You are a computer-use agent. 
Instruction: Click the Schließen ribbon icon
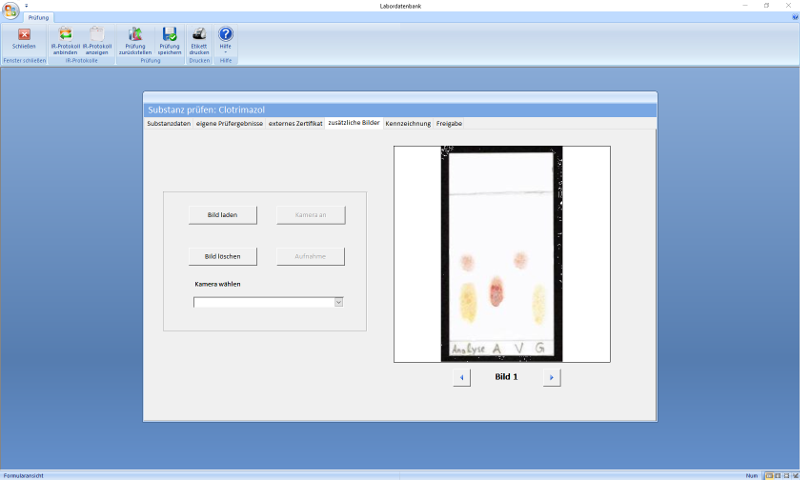[24, 39]
